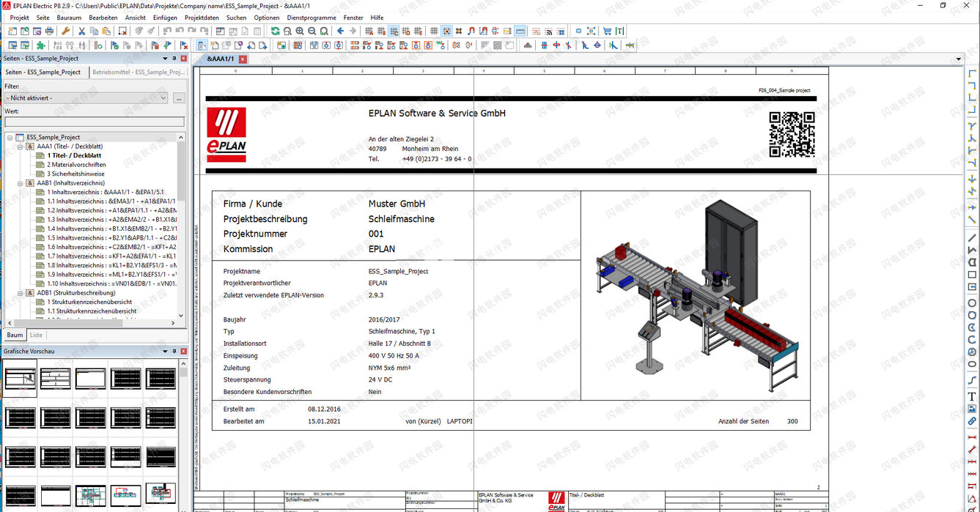The height and width of the screenshot is (512, 980).
Task: Click the delete selection area icon
Action: point(123,31)
